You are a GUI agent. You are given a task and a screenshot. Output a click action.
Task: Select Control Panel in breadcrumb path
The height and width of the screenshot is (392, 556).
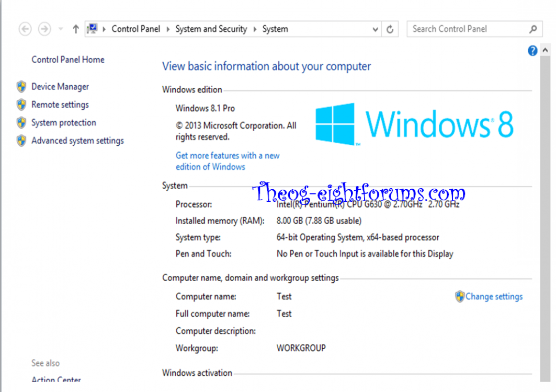tap(135, 29)
